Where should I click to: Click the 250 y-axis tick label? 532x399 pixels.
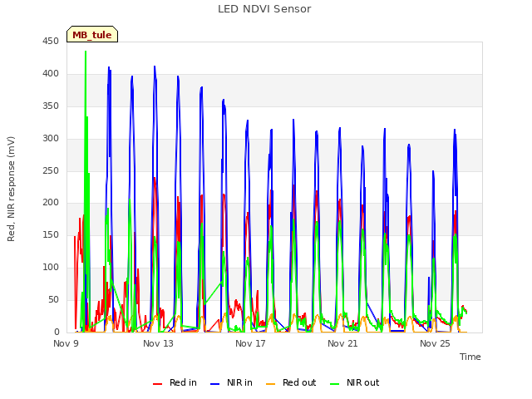[51, 170]
